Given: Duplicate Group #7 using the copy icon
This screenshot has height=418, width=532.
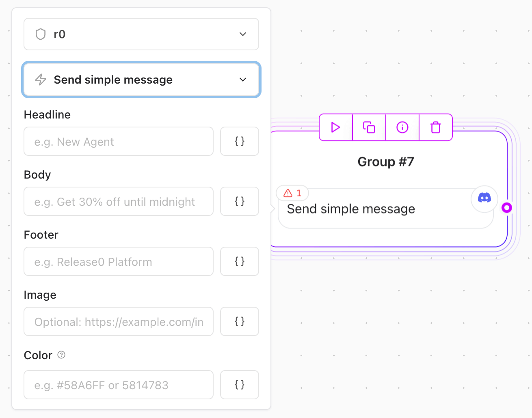Looking at the screenshot, I should tap(369, 127).
